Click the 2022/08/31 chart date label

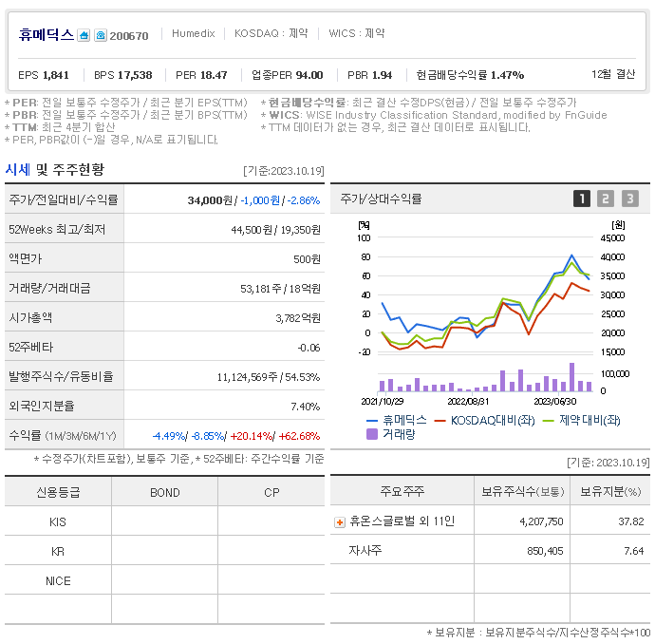[468, 402]
